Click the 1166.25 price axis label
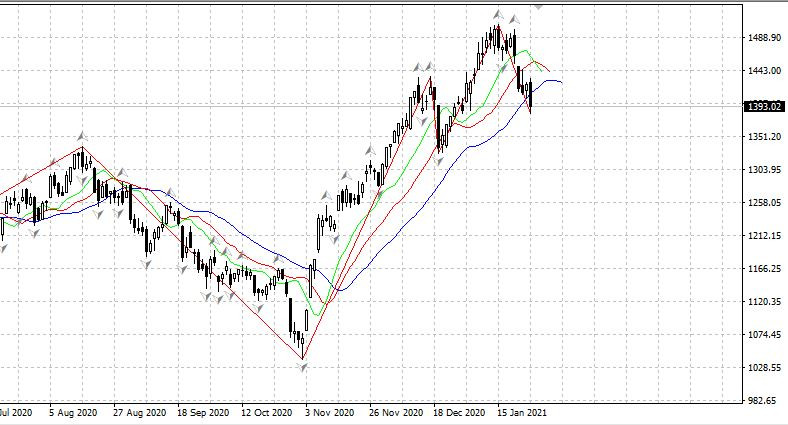Screen dimensions: 788x425 [x=764, y=269]
